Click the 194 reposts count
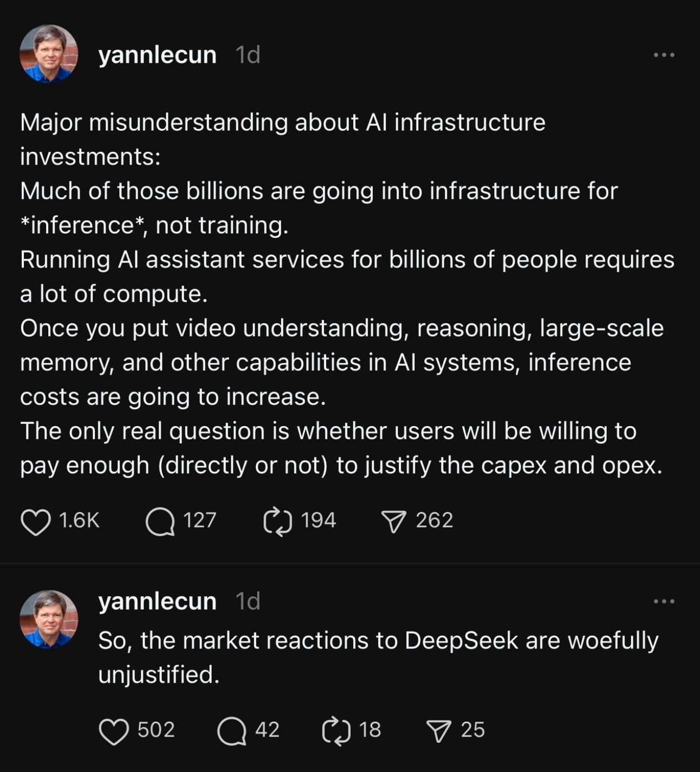Screen dimensions: 700x772 pos(319,520)
